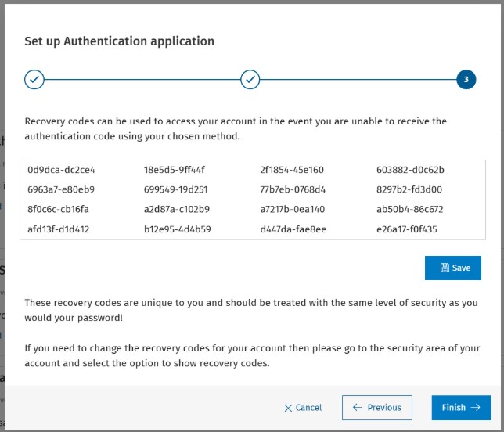The height and width of the screenshot is (432, 504).
Task: Select recovery code 0d9dca-dc2ce4
Action: tap(61, 170)
